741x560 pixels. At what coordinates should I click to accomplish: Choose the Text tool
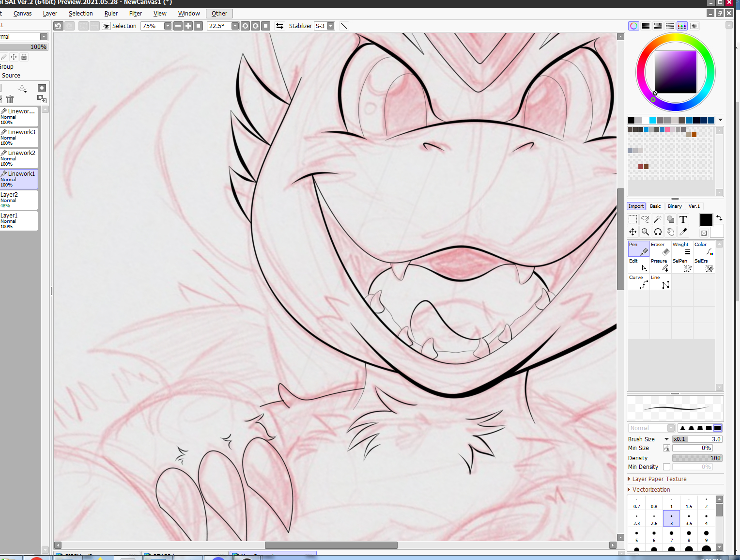(x=683, y=219)
